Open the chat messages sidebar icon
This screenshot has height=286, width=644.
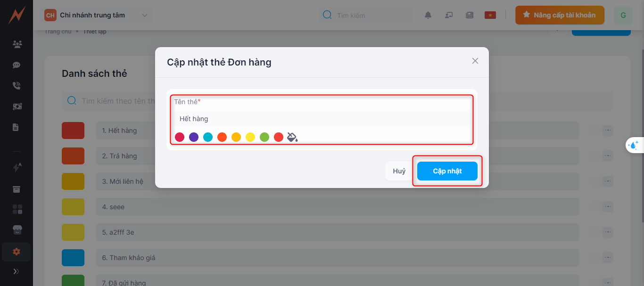coord(17,65)
